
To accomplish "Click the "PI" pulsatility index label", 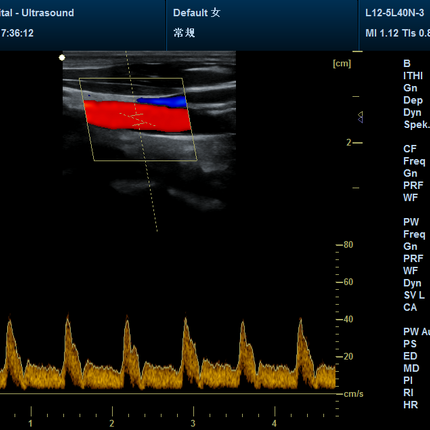I will [408, 381].
